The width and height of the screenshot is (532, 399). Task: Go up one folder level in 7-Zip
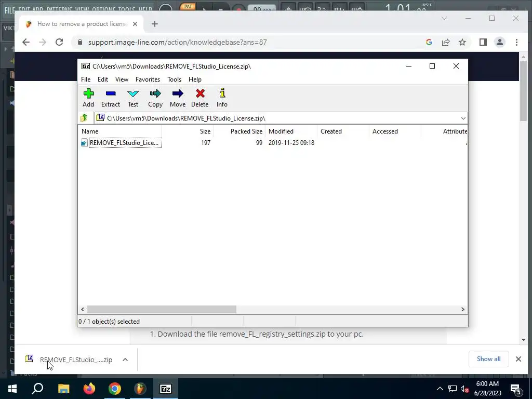coord(84,118)
